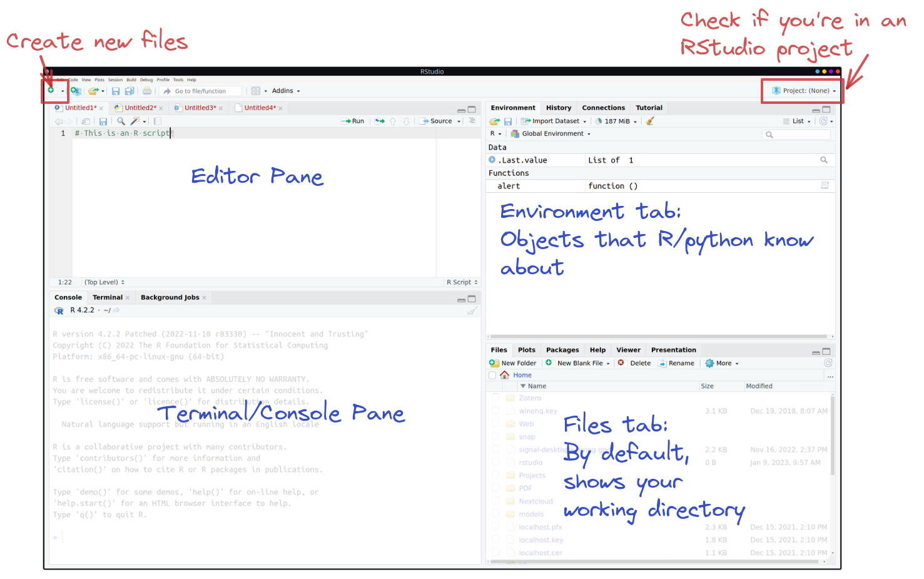Screen dimensions: 924x579
Task: Check the box next to Zotero folder
Action: click(x=495, y=398)
